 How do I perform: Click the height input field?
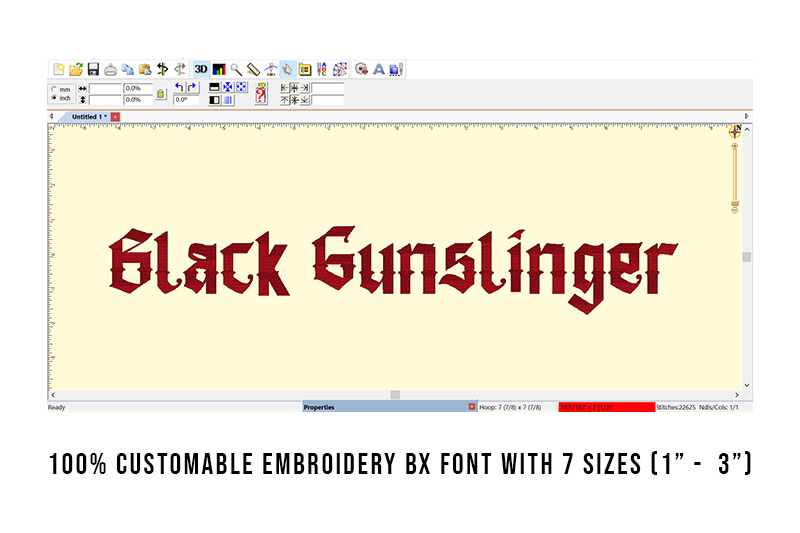tap(106, 100)
